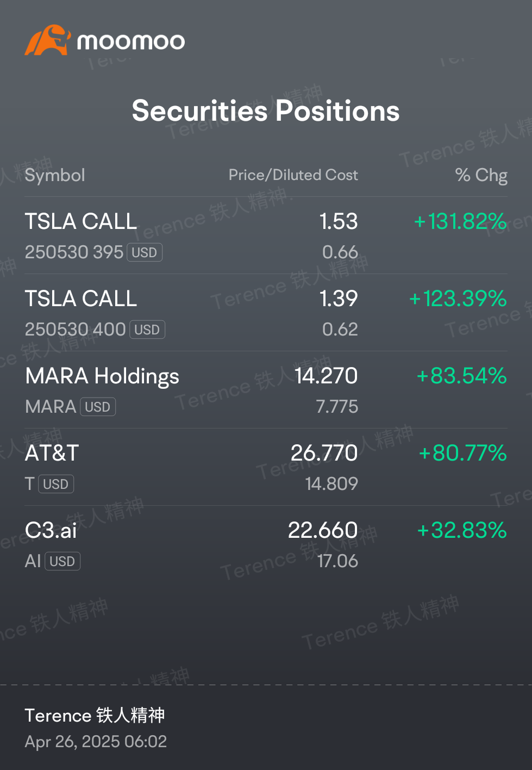Click USD badge on TSLA 400 call
Viewport: 532px width, 770px height.
[147, 330]
